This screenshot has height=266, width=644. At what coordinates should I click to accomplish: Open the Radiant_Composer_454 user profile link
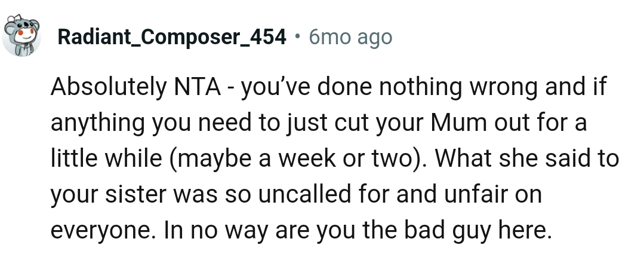click(x=171, y=38)
